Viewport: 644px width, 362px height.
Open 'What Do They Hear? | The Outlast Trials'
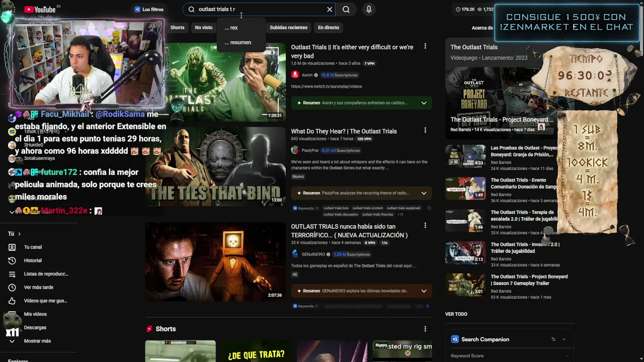[x=344, y=131]
